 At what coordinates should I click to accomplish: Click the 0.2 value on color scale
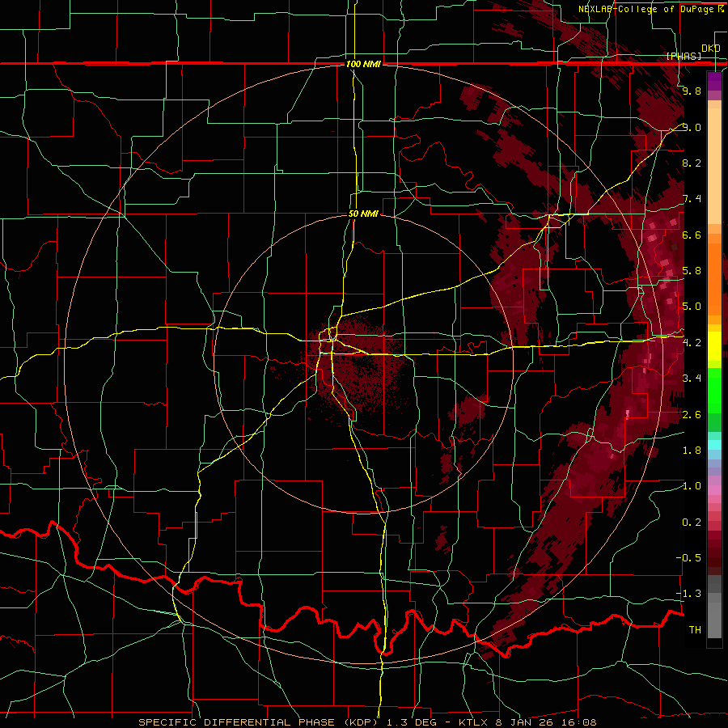point(692,523)
